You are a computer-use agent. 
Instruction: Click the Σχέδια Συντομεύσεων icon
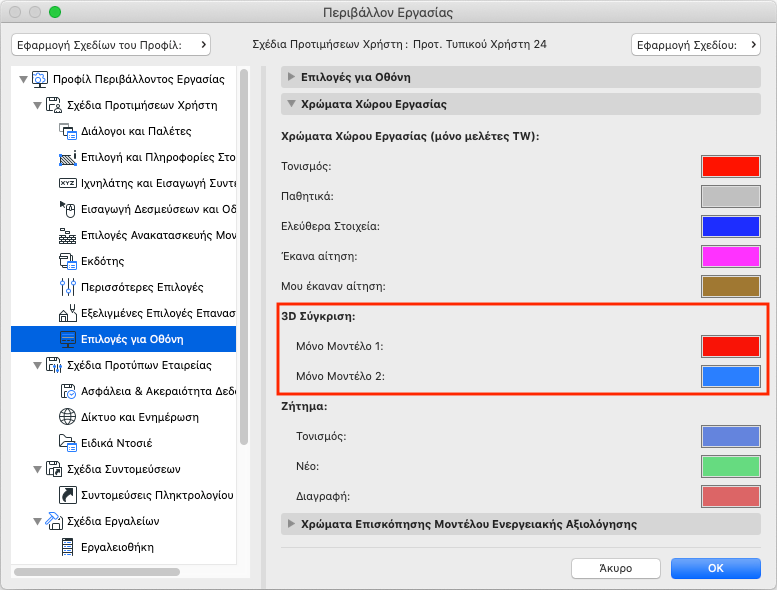[x=54, y=469]
